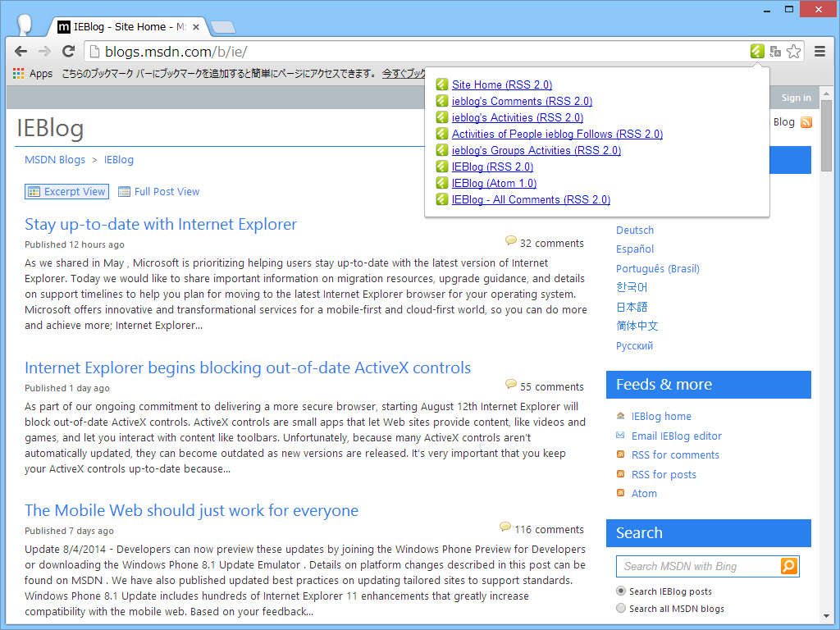This screenshot has width=840, height=630.
Task: Click the feed icon beside Activities of People
Action: 442,134
